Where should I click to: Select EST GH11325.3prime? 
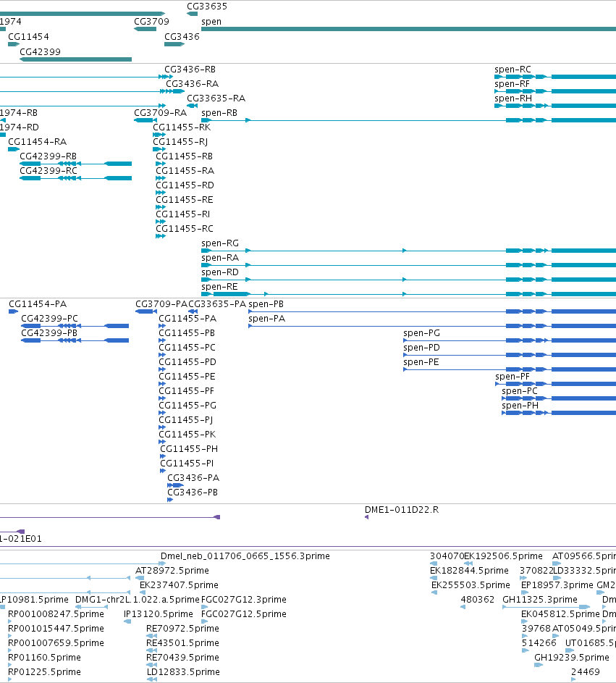[547, 607]
